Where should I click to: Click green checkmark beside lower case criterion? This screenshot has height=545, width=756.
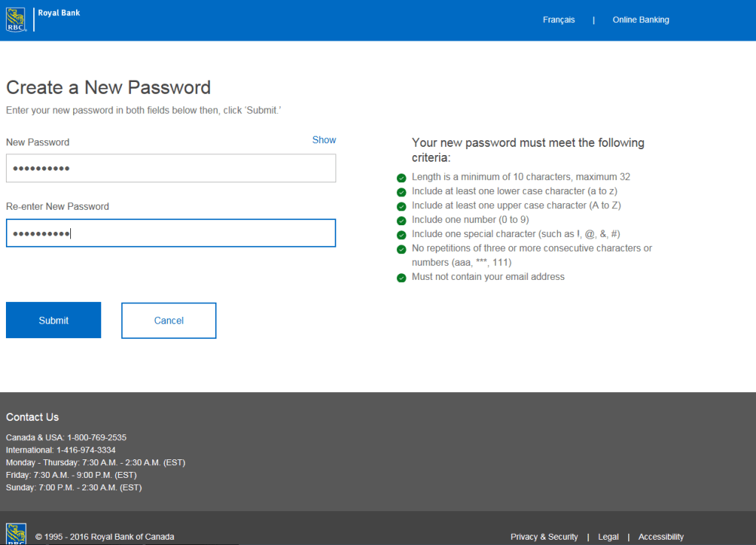click(401, 192)
